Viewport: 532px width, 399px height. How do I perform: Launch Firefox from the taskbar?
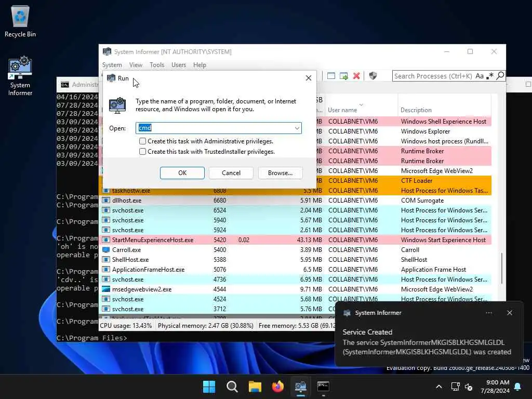pos(278,387)
